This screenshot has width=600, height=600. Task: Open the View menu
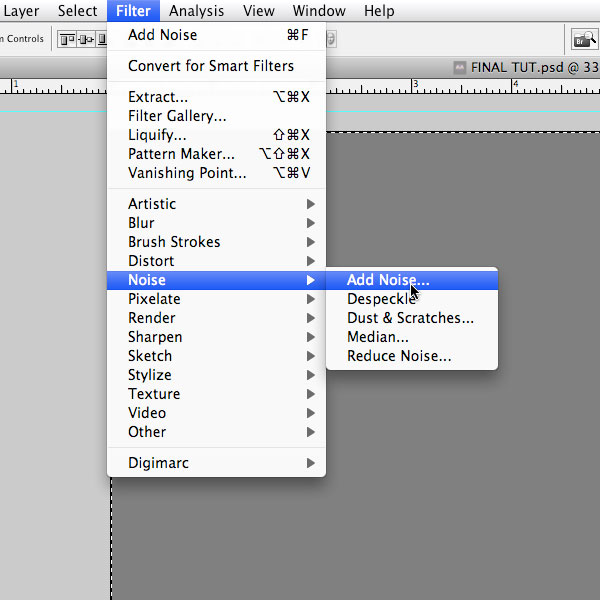click(259, 11)
